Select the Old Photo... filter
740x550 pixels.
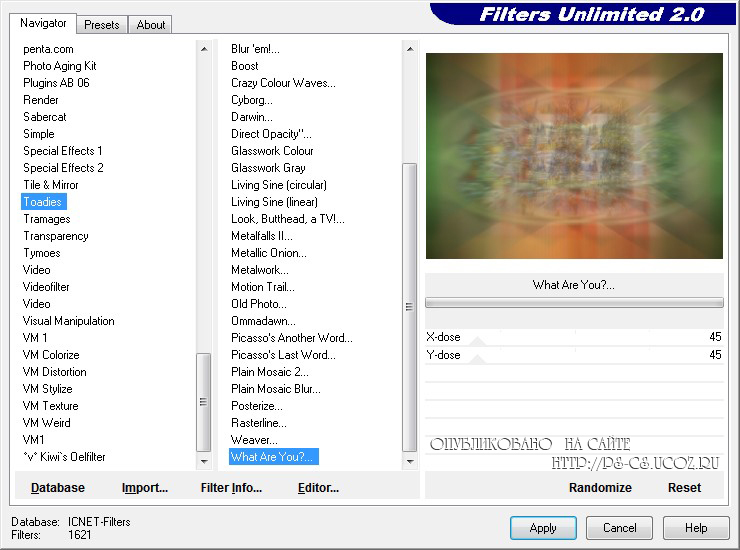pyautogui.click(x=259, y=304)
